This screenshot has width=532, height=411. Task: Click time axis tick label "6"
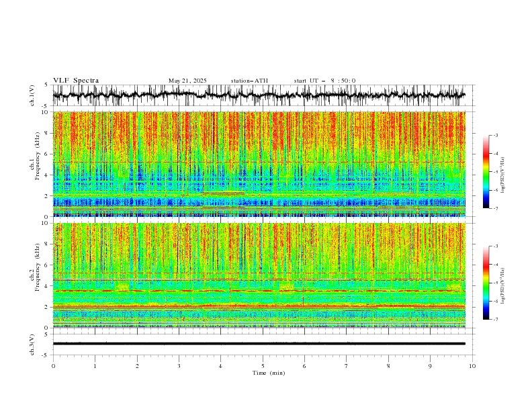point(304,366)
